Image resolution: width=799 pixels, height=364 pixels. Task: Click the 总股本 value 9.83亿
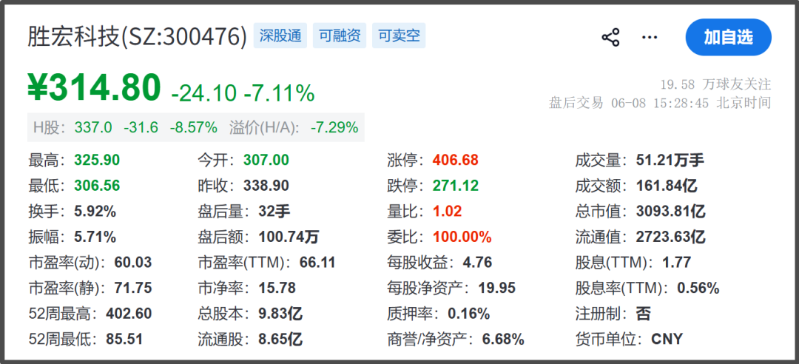point(280,314)
